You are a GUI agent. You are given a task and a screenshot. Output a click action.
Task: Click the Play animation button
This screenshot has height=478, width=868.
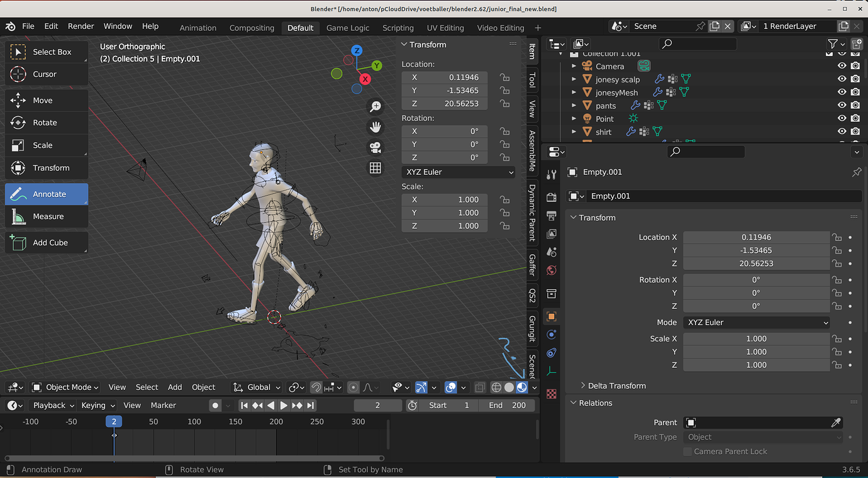tap(284, 406)
